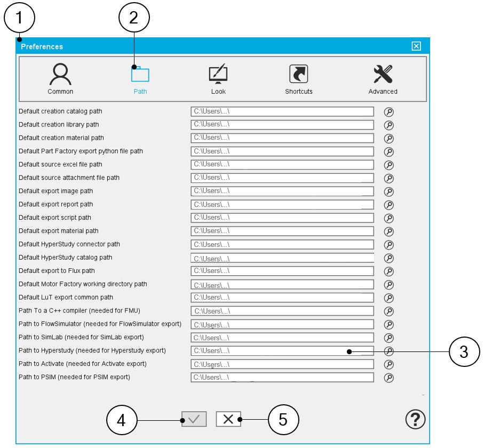Screen dimensions: 484x448
Task: Switch to the Look preferences tab
Action: 218,79
